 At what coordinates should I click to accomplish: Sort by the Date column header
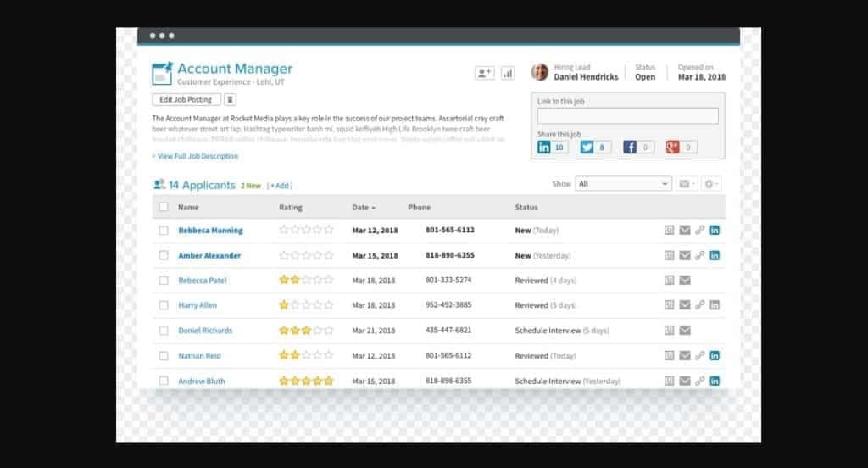364,207
